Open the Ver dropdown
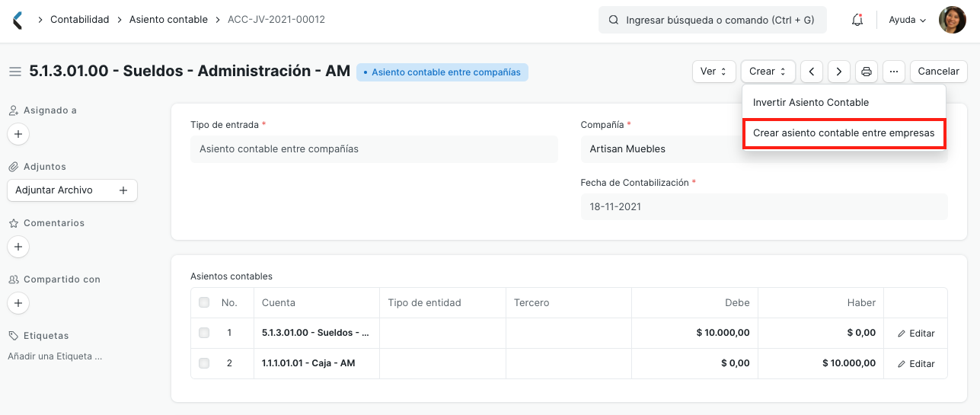The height and width of the screenshot is (415, 980). pyautogui.click(x=714, y=72)
